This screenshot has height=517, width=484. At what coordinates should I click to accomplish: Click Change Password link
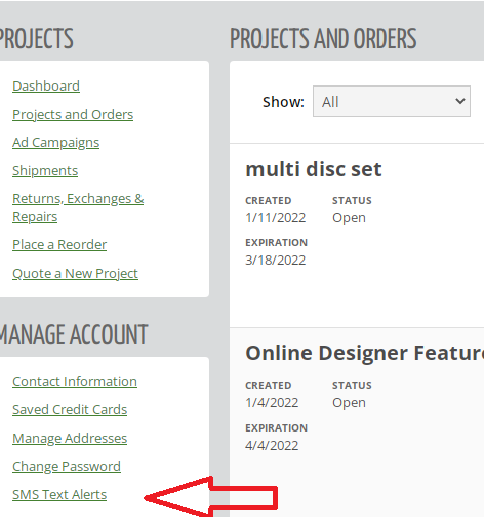[x=66, y=466]
